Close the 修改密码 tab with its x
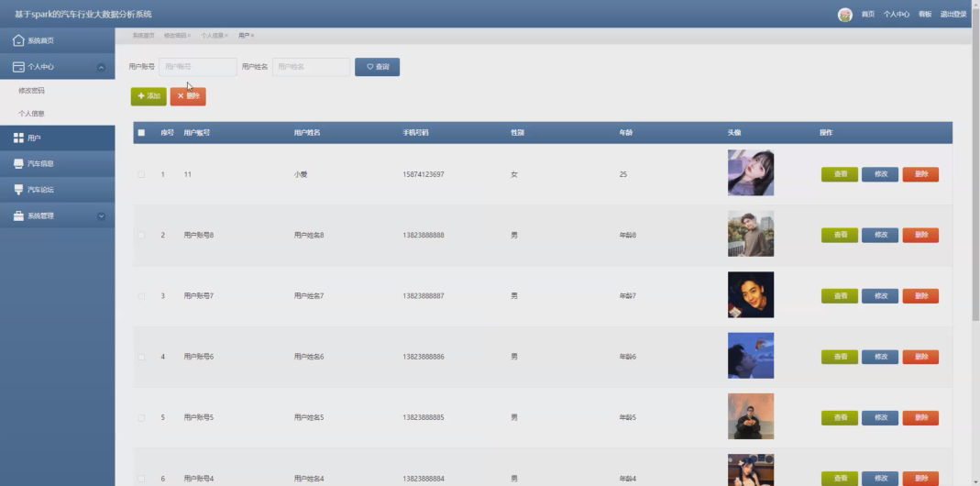Image resolution: width=980 pixels, height=486 pixels. click(189, 36)
